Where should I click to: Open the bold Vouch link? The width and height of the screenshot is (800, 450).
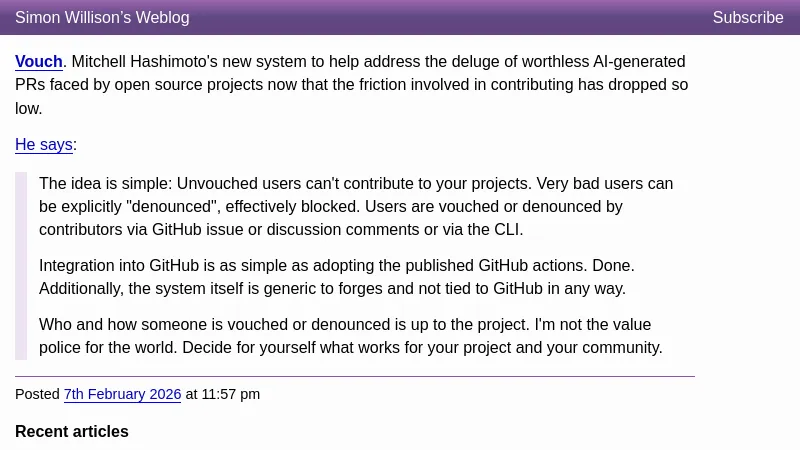point(39,62)
